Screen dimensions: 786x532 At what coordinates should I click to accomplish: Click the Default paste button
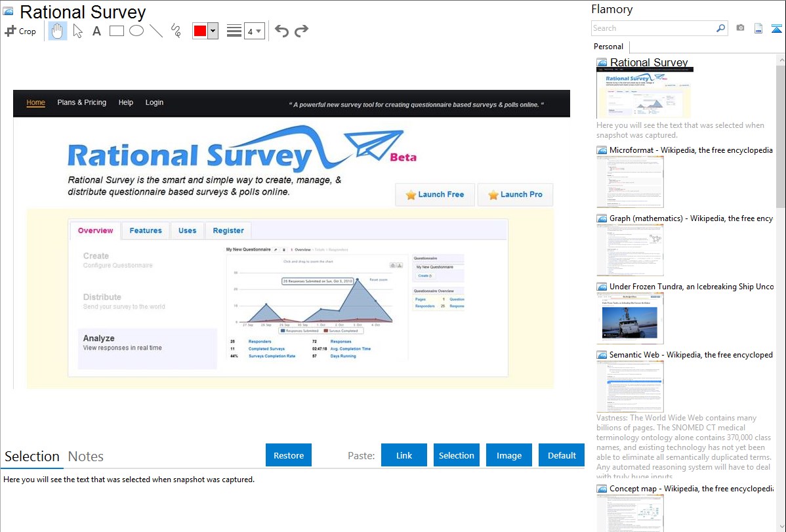point(562,455)
